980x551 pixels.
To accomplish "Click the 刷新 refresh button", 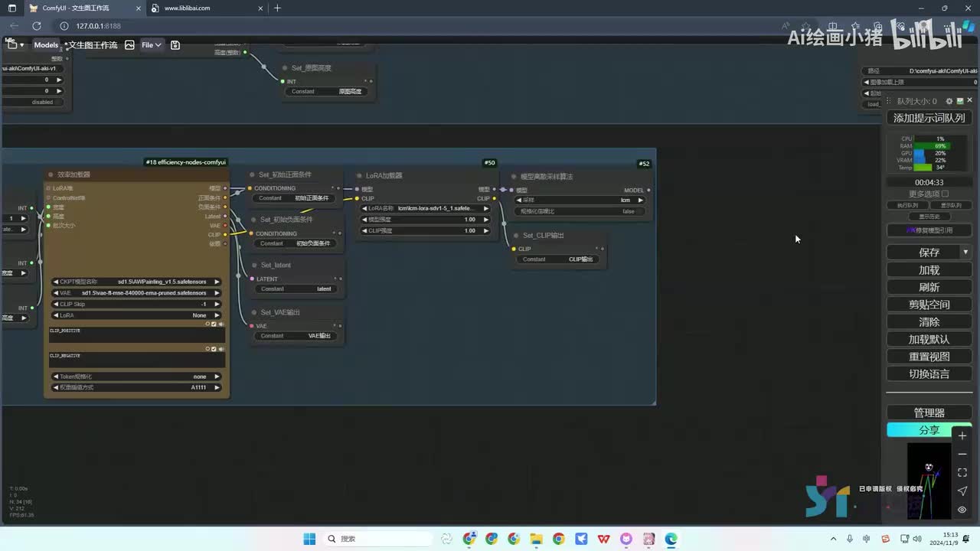I will coord(929,288).
